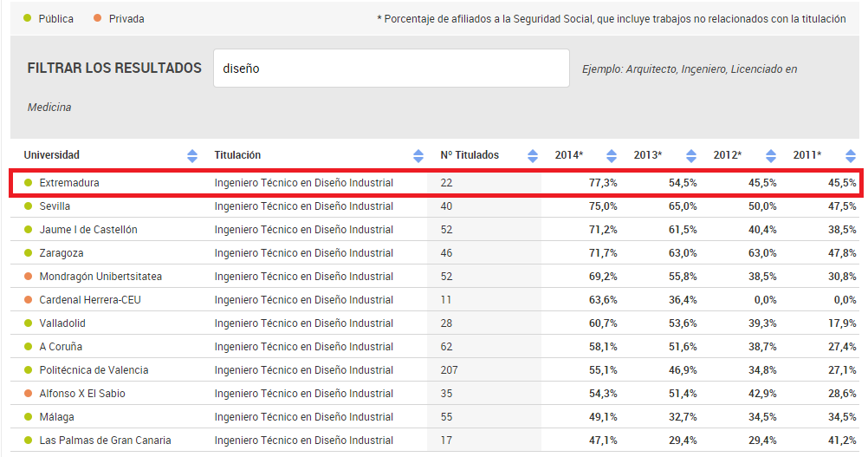Click Sevilla's 75,0% value for 2014
The image size is (868, 457).
pyautogui.click(x=603, y=206)
